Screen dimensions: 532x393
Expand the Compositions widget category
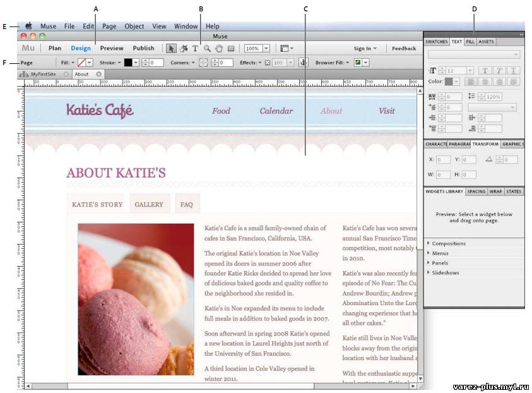click(x=449, y=243)
